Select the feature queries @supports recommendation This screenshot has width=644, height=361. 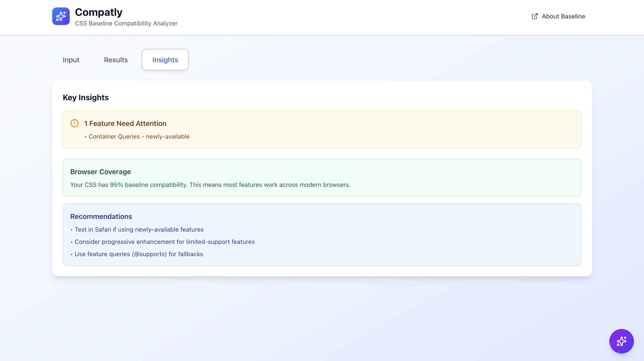tap(139, 254)
